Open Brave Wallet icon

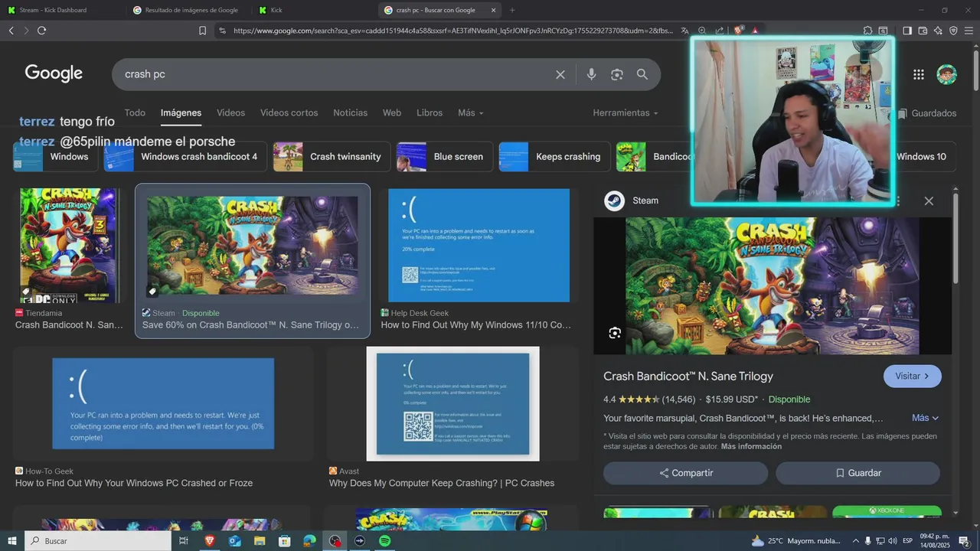(x=923, y=31)
